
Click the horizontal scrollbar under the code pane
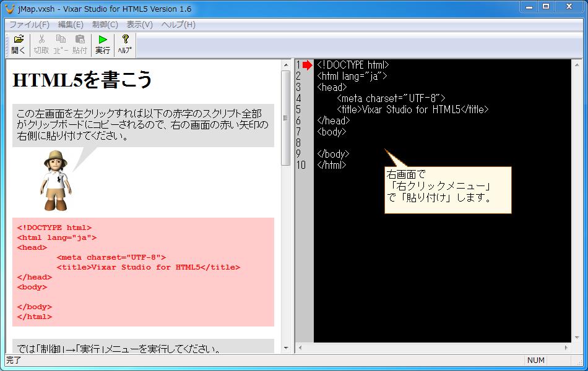tap(439, 349)
